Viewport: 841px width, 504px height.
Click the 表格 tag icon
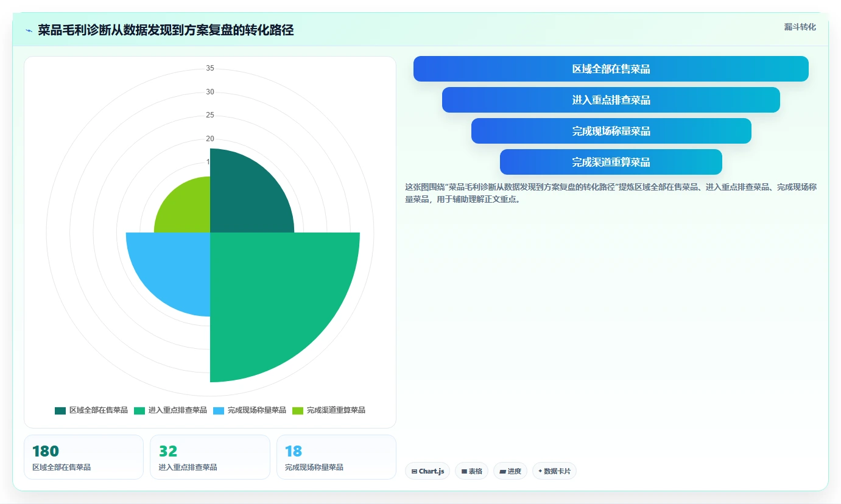[x=464, y=471]
